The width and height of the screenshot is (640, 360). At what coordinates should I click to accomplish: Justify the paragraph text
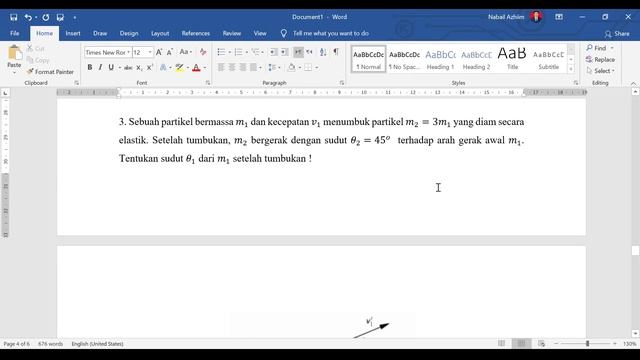click(x=253, y=67)
